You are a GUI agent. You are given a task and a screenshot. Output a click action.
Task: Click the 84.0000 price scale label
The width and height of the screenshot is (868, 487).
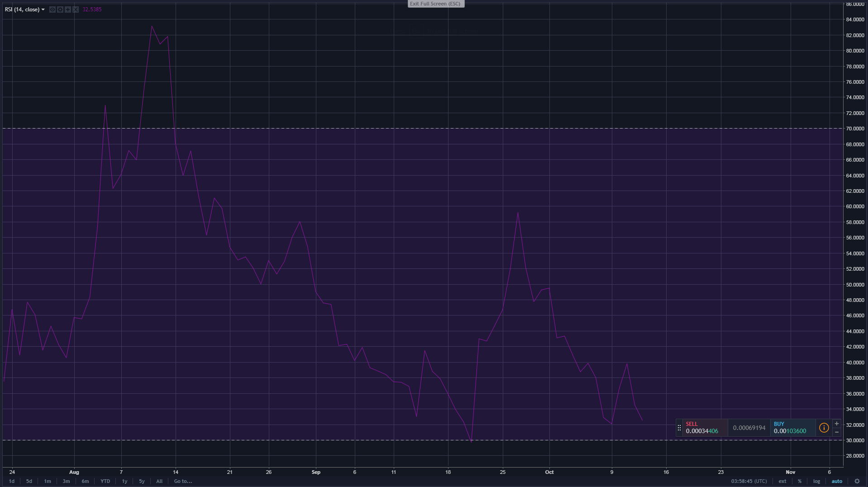[x=855, y=19]
